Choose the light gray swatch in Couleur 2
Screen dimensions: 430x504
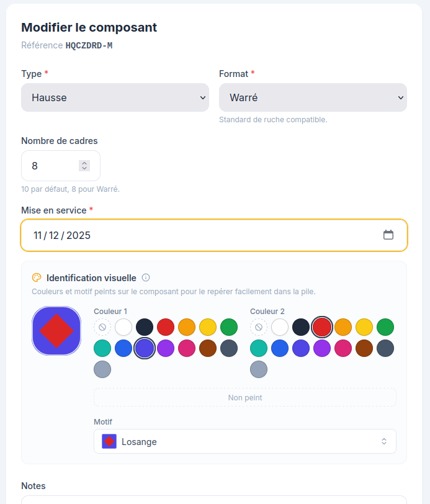(259, 369)
